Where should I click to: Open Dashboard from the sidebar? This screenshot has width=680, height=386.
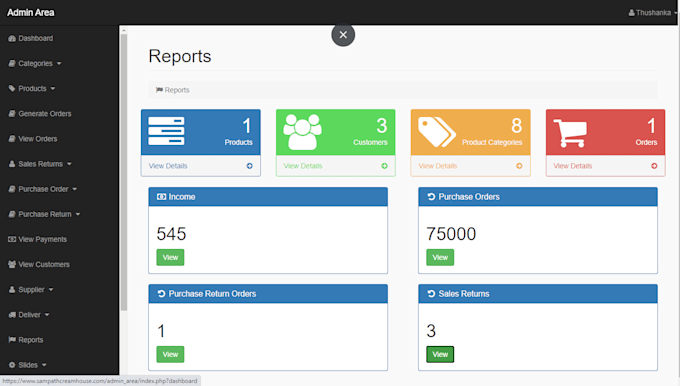tap(36, 39)
